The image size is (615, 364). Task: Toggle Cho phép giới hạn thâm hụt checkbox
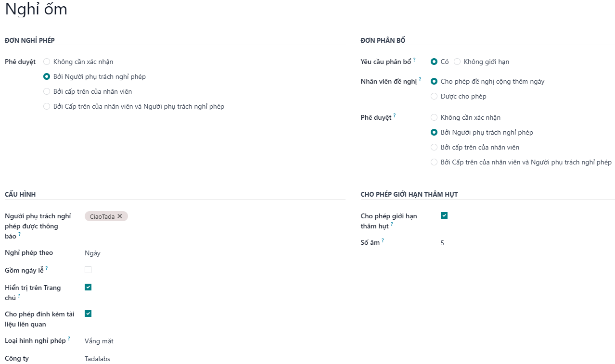click(444, 215)
